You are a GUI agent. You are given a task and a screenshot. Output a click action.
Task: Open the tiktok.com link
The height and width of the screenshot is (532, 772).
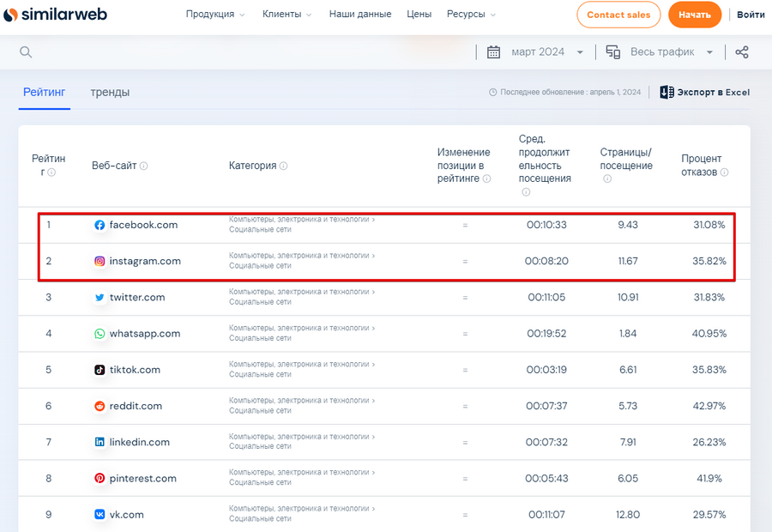click(135, 370)
